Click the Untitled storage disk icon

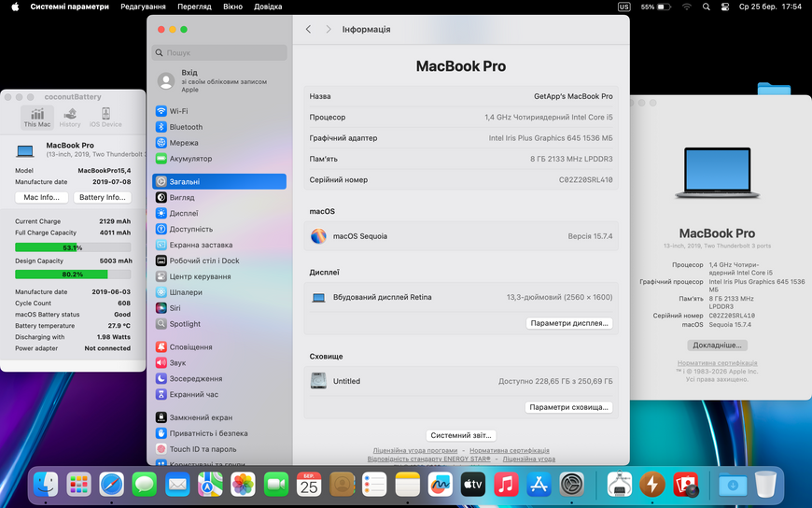pos(318,380)
